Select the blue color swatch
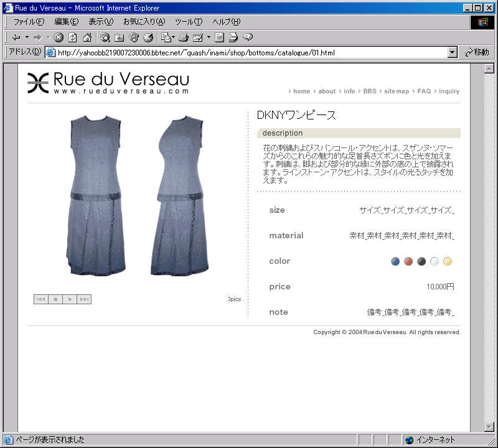This screenshot has width=498, height=448. pos(395,261)
